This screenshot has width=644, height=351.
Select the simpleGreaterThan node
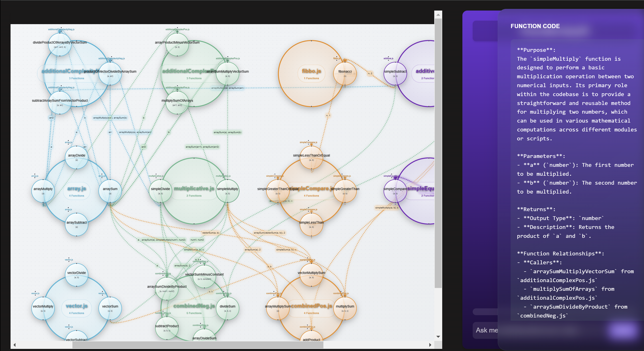(x=345, y=190)
